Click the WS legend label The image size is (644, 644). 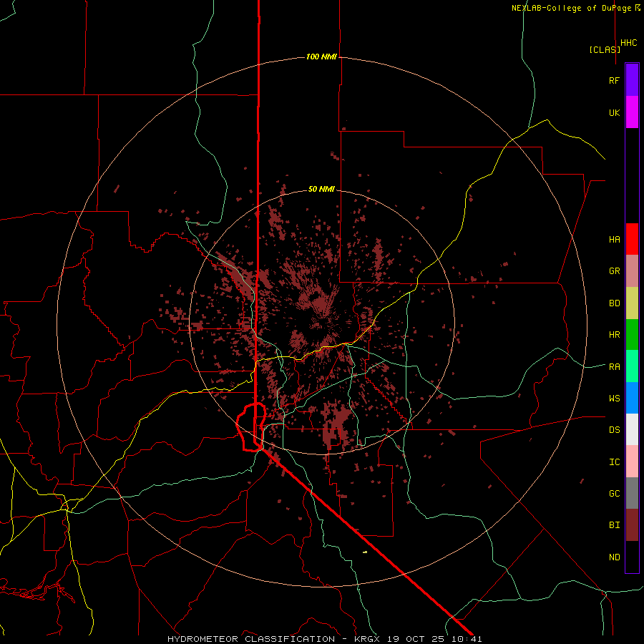(x=614, y=398)
